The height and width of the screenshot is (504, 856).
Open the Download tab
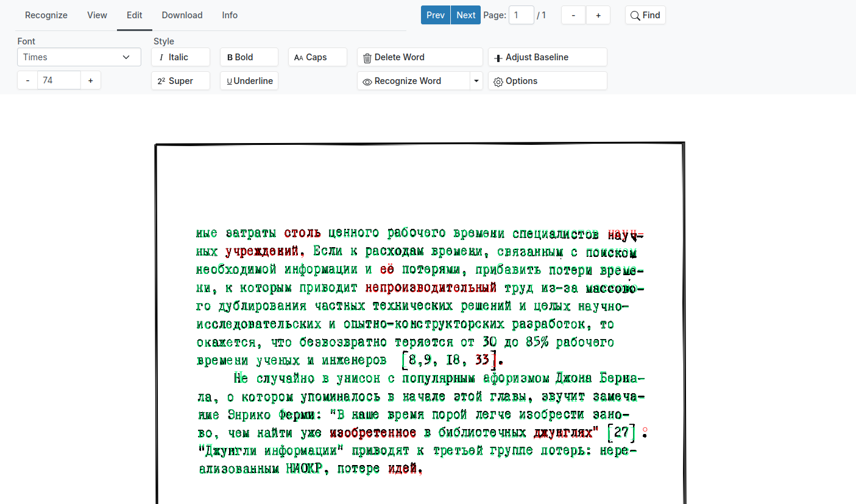tap(182, 15)
